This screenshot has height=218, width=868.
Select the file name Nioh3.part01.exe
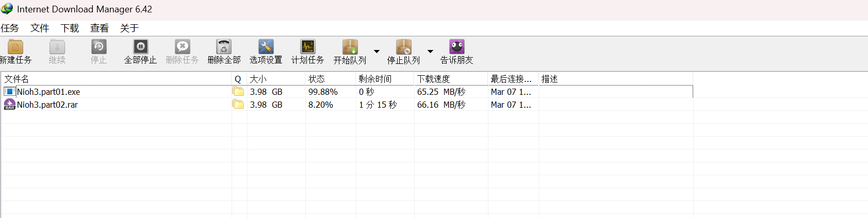pyautogui.click(x=48, y=92)
